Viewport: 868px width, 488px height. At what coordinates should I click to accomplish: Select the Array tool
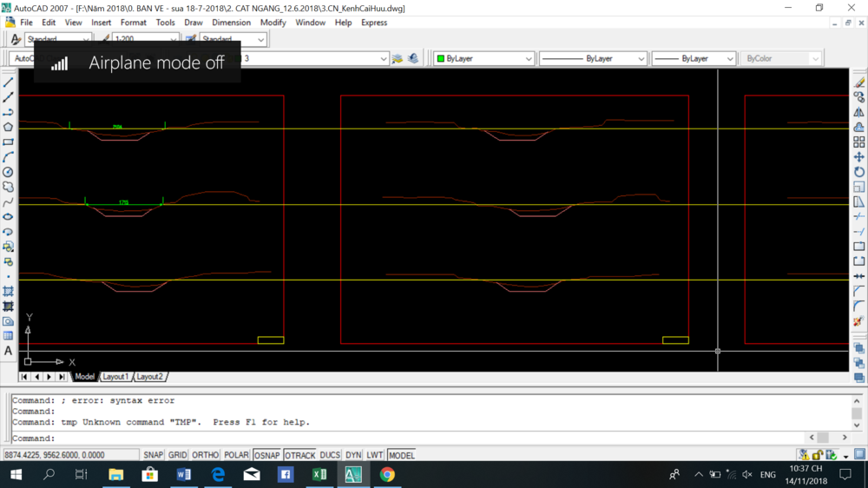coord(859,142)
